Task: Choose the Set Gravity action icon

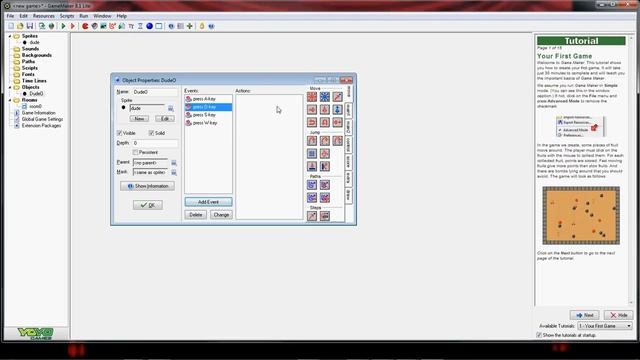Action: (x=338, y=109)
